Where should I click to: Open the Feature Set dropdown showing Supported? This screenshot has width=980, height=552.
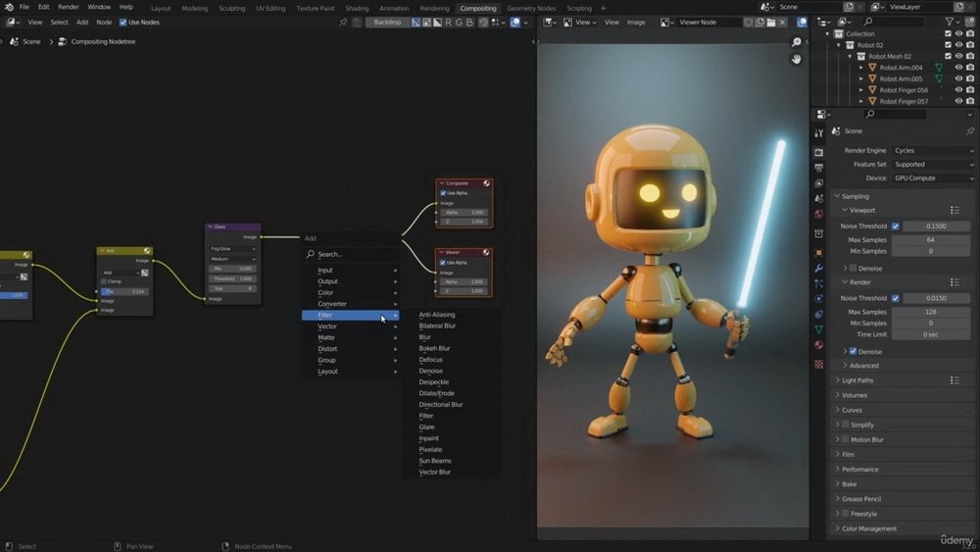(x=933, y=165)
